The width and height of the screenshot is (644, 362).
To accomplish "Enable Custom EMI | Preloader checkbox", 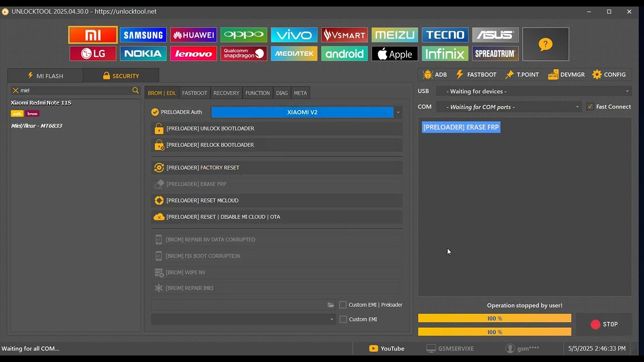I will (x=343, y=305).
